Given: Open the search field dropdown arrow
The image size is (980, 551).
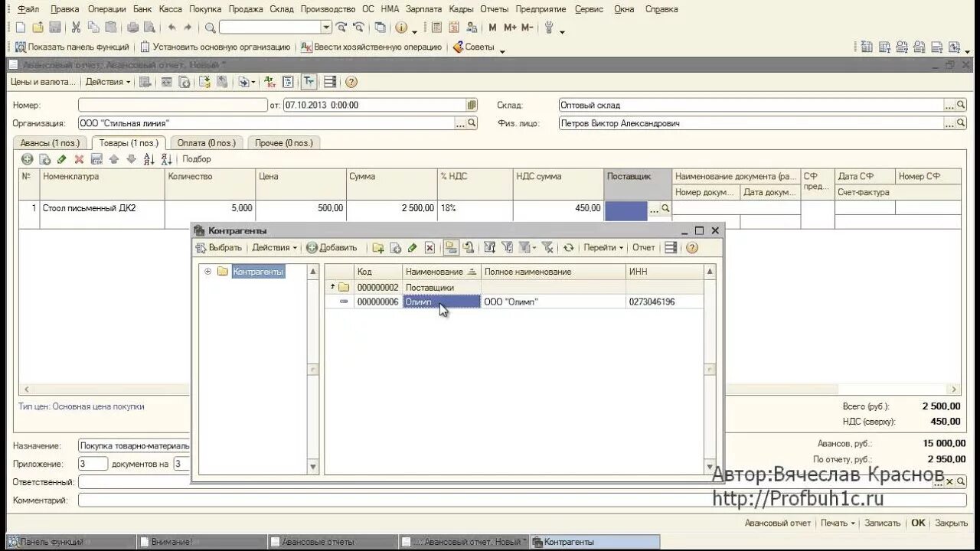Looking at the screenshot, I should click(x=326, y=28).
